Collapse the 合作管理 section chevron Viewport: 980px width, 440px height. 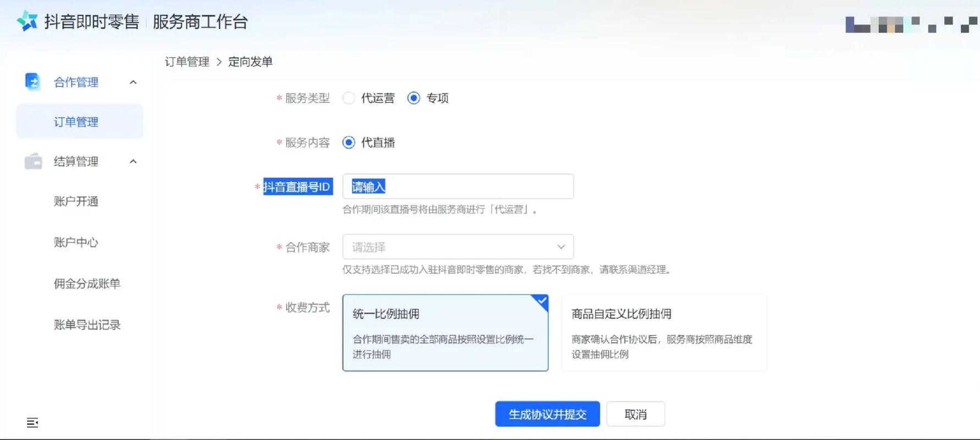[x=133, y=82]
